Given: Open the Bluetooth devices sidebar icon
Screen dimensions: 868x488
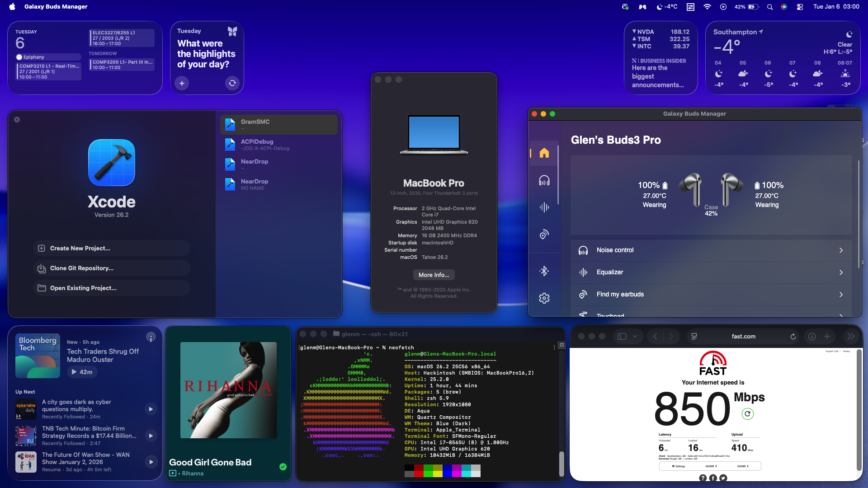Looking at the screenshot, I should (x=544, y=271).
